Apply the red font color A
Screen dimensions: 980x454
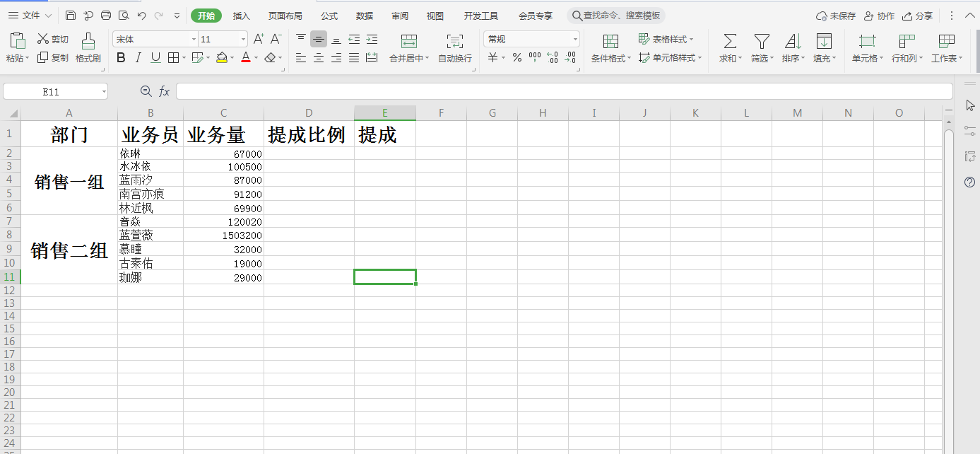(x=246, y=58)
